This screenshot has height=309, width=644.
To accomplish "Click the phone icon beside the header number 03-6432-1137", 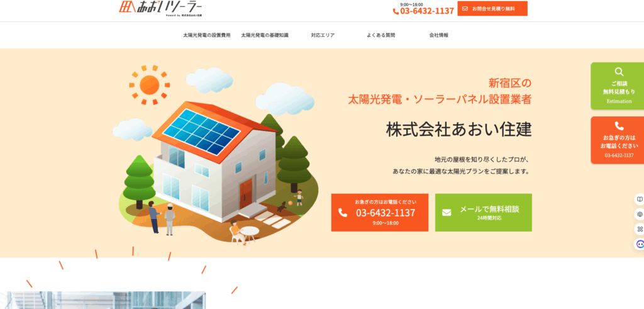I will 396,11.
